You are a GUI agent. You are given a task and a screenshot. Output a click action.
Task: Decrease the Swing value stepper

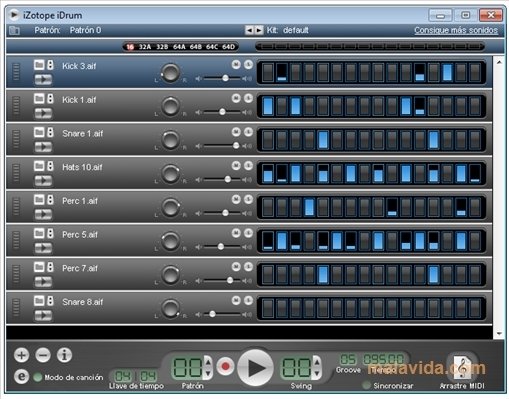[317, 373]
